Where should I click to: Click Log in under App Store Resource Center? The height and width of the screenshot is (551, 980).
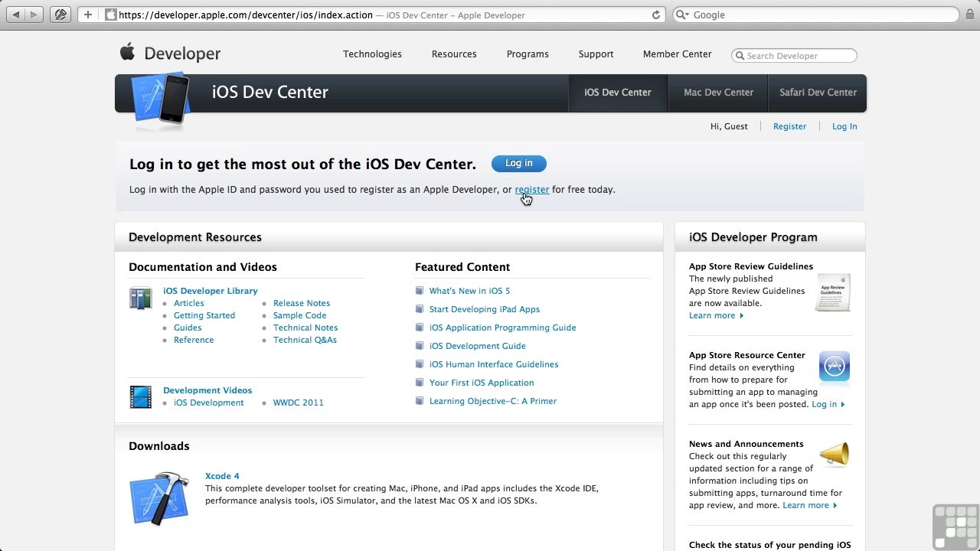point(828,404)
